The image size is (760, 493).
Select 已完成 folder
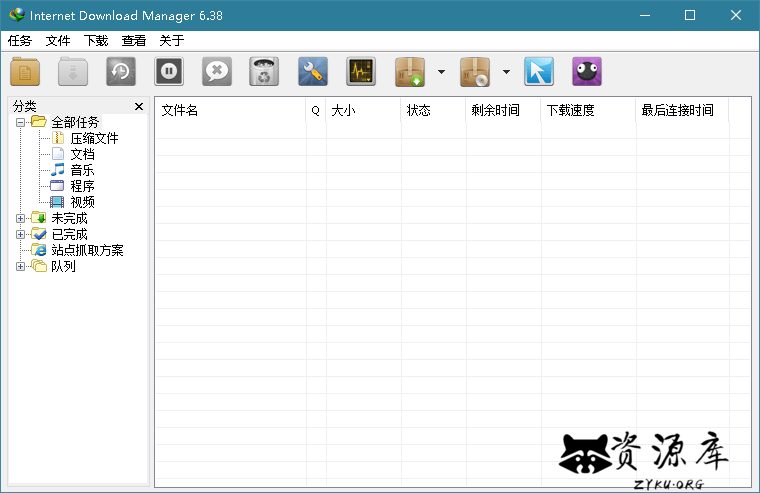tap(69, 234)
